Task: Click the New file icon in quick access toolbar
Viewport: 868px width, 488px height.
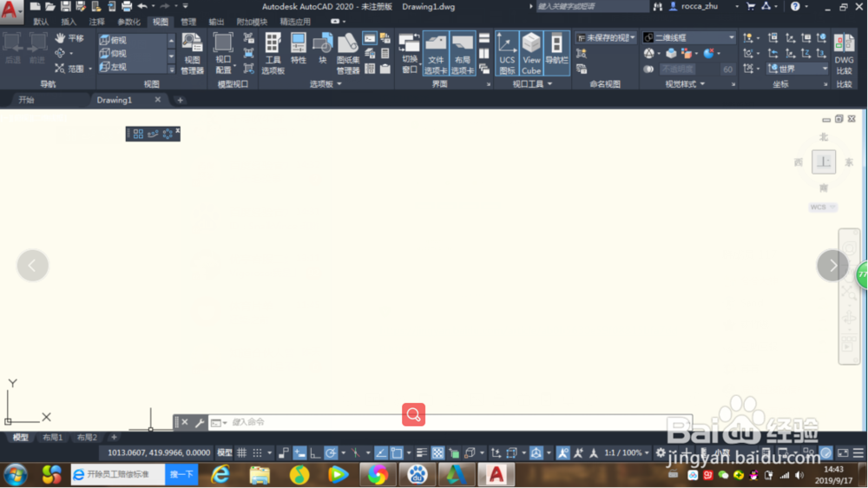Action: point(35,7)
